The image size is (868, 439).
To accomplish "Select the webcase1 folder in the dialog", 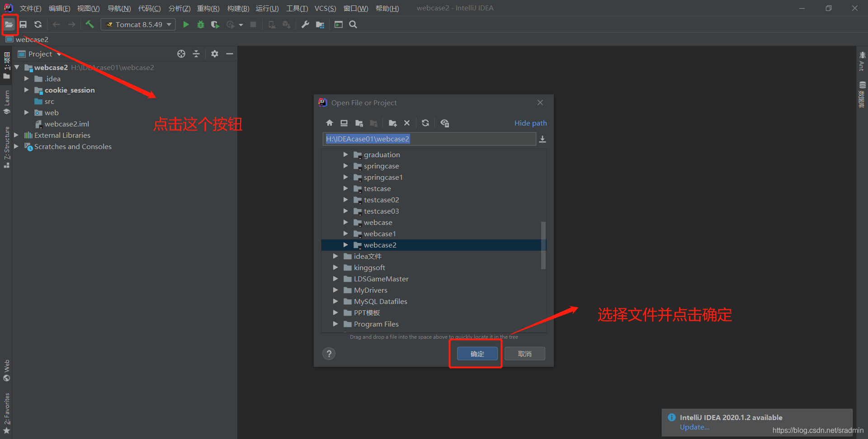I will coord(380,234).
